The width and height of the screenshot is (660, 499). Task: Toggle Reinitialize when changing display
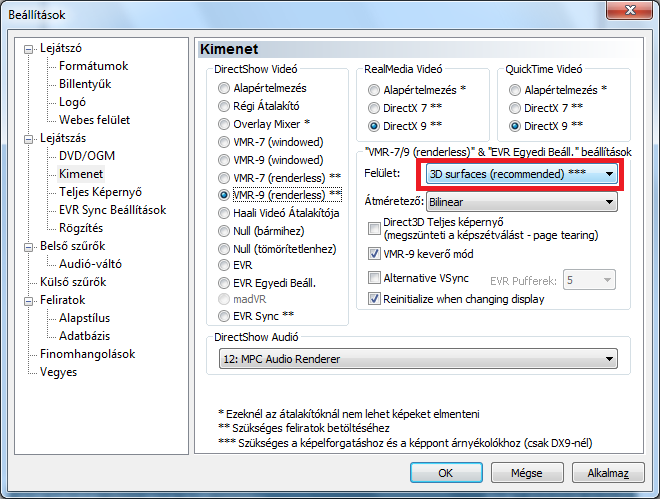pyautogui.click(x=374, y=299)
